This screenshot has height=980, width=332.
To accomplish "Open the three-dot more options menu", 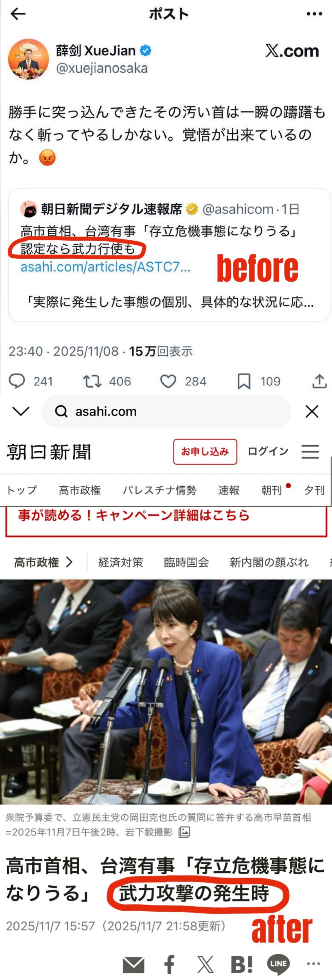I will pos(314,14).
